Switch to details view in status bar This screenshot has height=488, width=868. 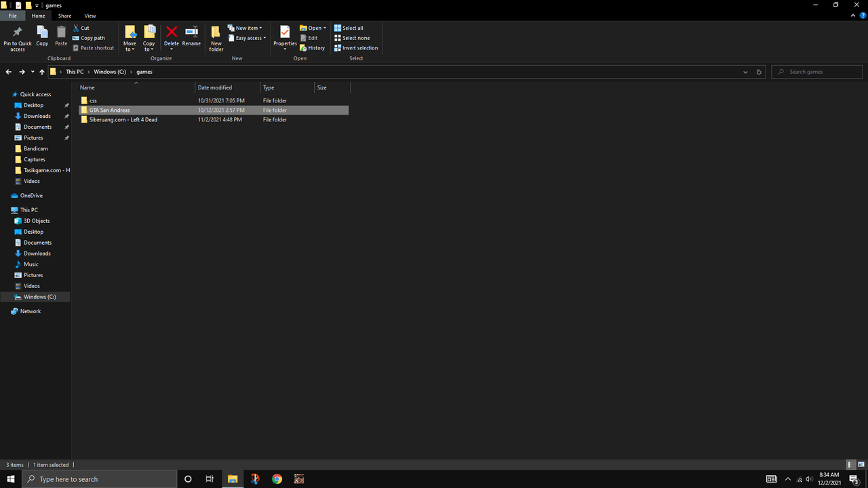850,464
